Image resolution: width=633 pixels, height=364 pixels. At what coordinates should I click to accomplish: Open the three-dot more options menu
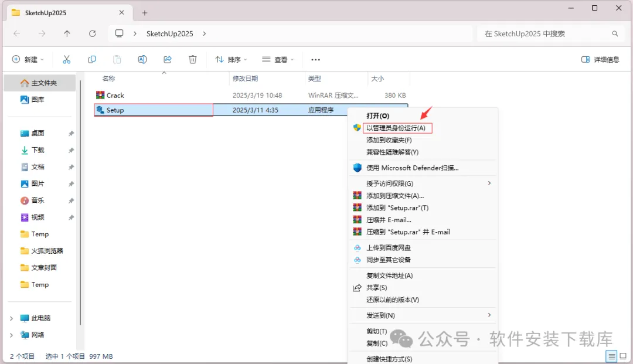pos(316,59)
